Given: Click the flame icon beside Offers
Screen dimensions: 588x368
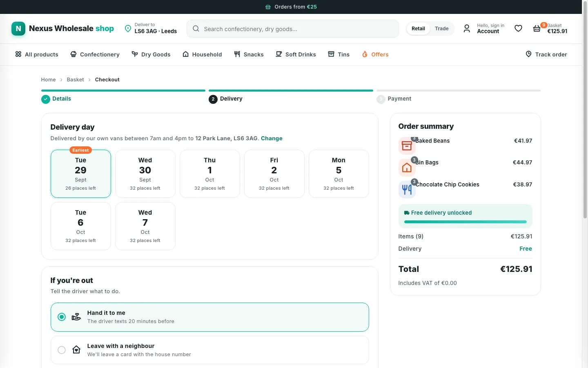Looking at the screenshot, I should (365, 54).
